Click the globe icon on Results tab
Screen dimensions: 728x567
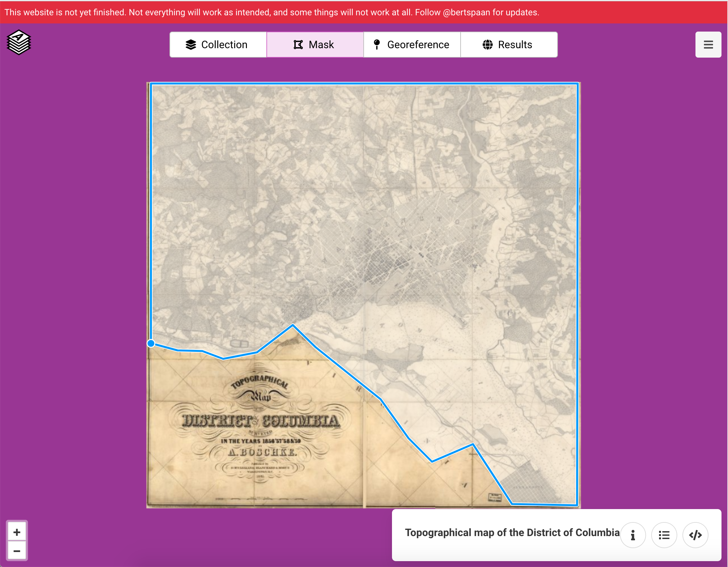pos(488,44)
